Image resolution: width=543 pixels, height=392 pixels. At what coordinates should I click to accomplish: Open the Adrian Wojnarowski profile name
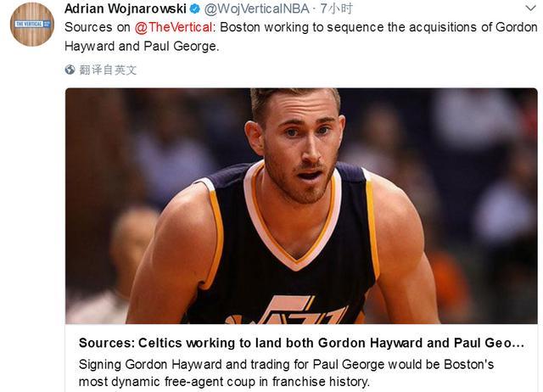126,8
